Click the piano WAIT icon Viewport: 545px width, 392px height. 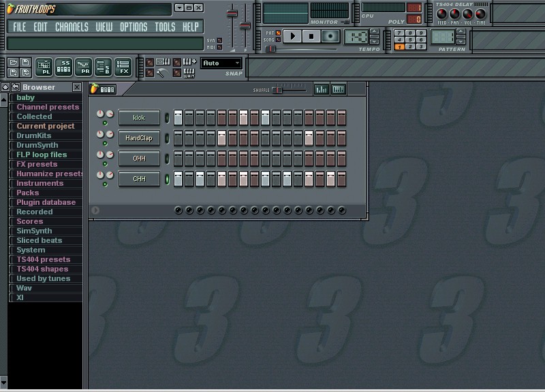click(189, 73)
